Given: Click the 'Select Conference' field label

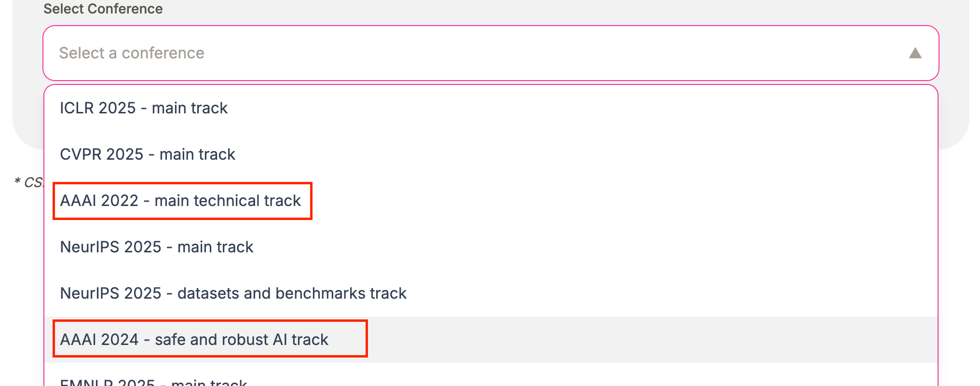Looking at the screenshot, I should click(x=103, y=9).
